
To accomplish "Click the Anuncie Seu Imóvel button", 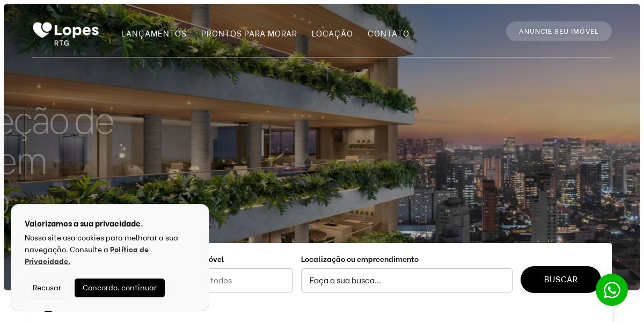I will click(559, 32).
